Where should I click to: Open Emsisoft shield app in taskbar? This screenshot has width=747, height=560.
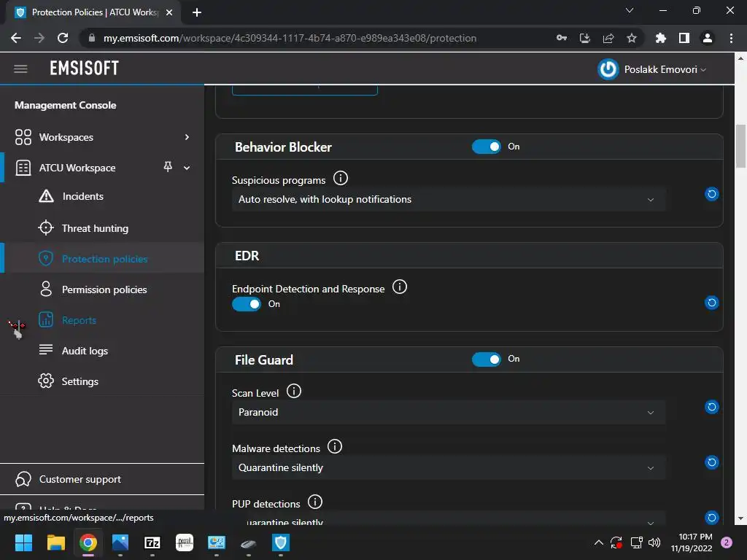click(x=281, y=542)
